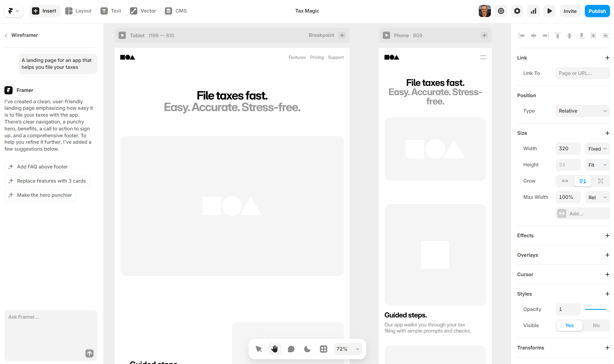614x364 pixels.
Task: Open the Framer logo main menu
Action: (x=14, y=11)
